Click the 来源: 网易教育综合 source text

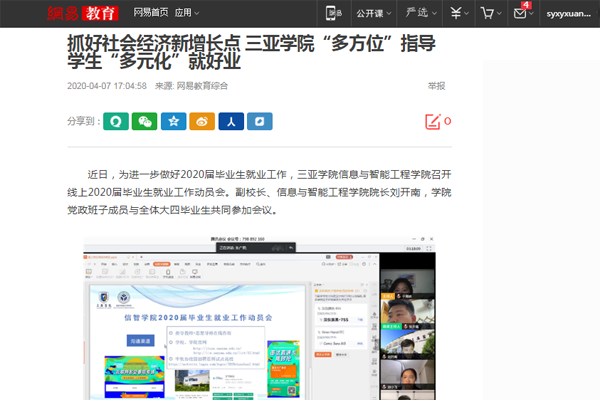tap(191, 86)
